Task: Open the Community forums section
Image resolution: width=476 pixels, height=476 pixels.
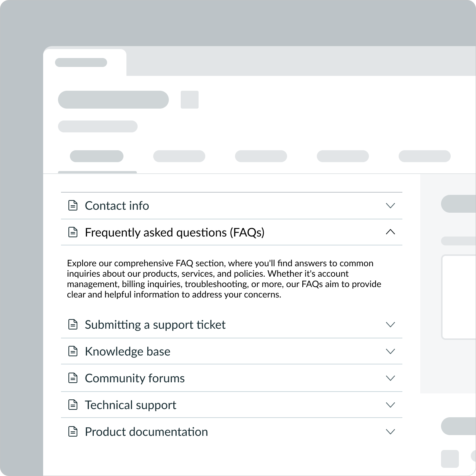Action: 390,378
